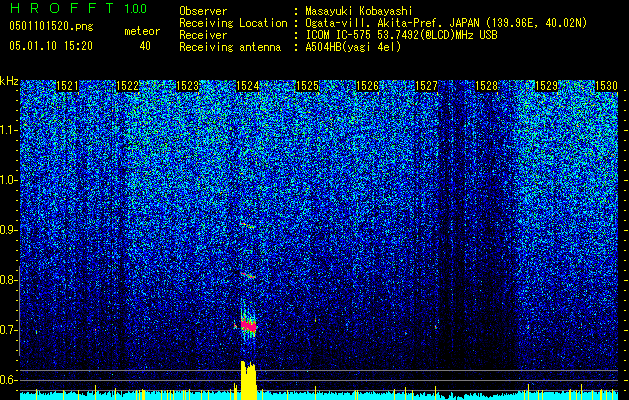Viewport: 629px width, 400px height.
Task: Click the 0.9 frequency axis label
Action: (x=8, y=230)
